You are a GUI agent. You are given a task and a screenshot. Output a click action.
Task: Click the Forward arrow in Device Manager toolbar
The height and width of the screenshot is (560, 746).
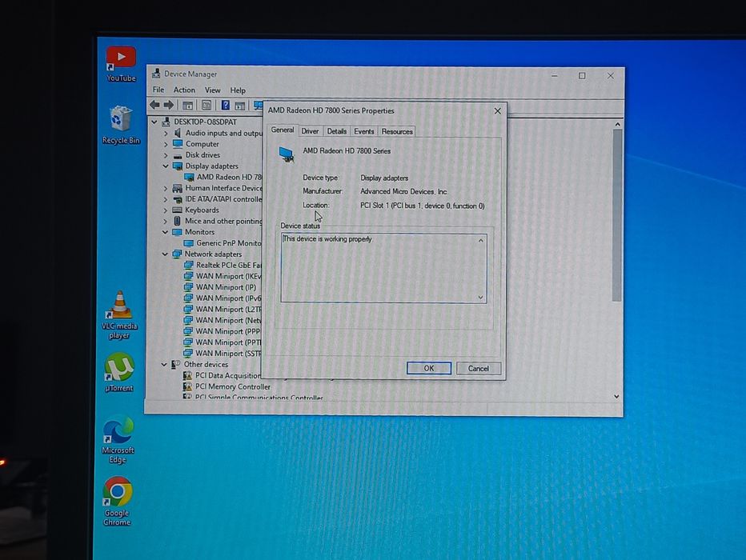pos(168,105)
